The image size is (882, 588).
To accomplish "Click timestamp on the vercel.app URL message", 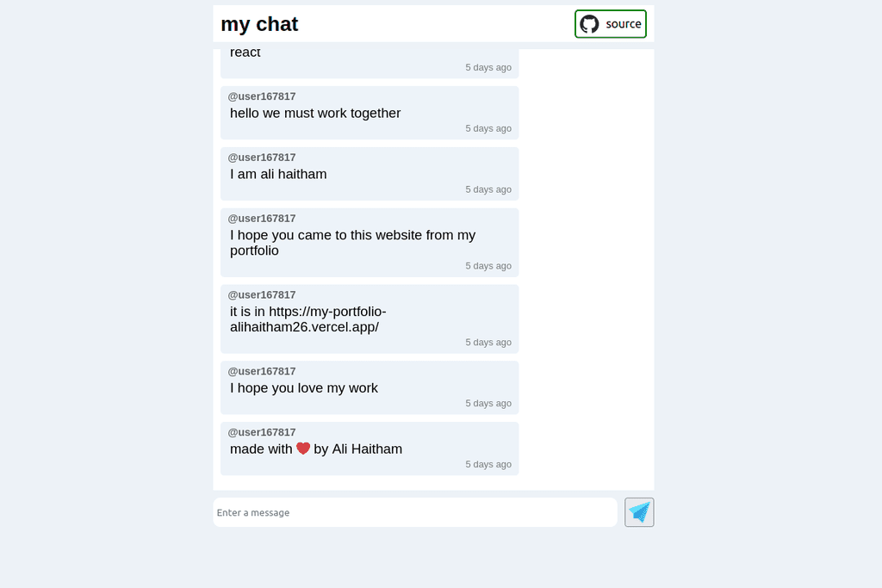I will [488, 343].
